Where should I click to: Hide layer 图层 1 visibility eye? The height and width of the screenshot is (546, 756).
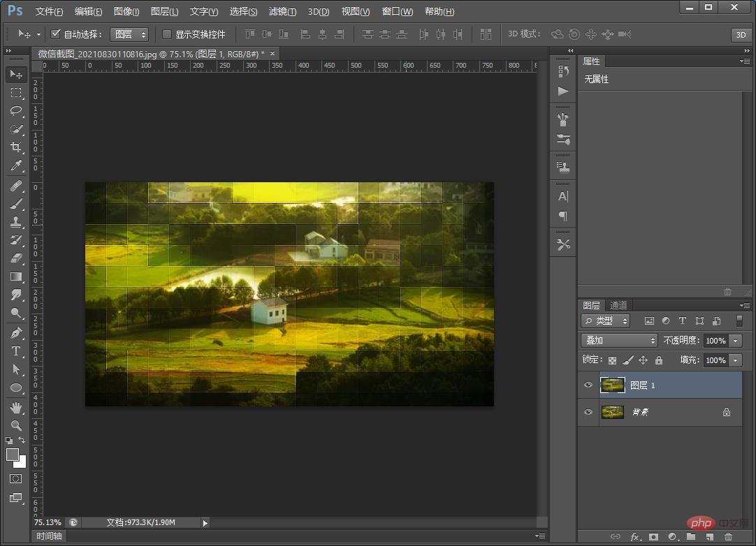point(588,385)
